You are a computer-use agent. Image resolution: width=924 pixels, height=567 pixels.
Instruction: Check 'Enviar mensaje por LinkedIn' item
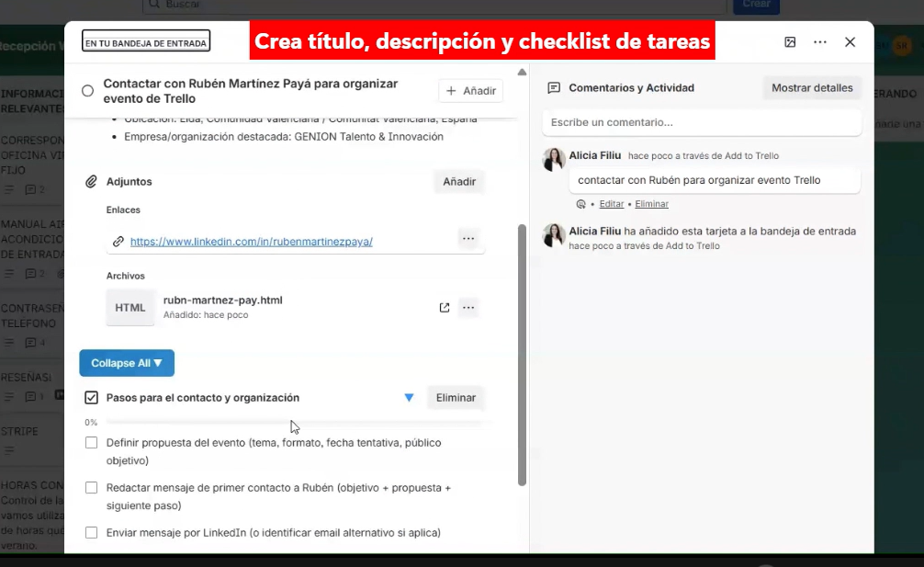pos(91,533)
